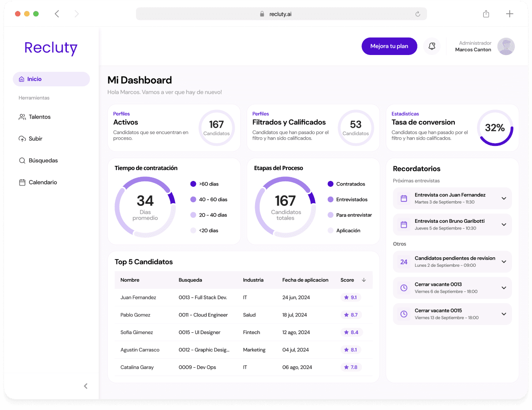The width and height of the screenshot is (532, 410).
Task: Click the Tasa de conversion 32% progress ring
Action: (x=495, y=128)
